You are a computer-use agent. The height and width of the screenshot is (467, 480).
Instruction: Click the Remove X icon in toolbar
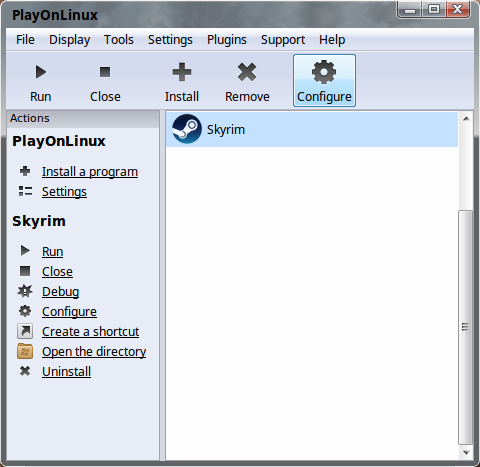pyautogui.click(x=247, y=72)
